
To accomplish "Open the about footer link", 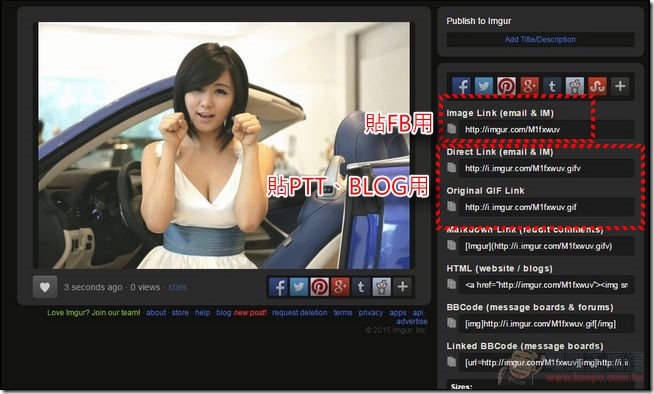I will (156, 313).
